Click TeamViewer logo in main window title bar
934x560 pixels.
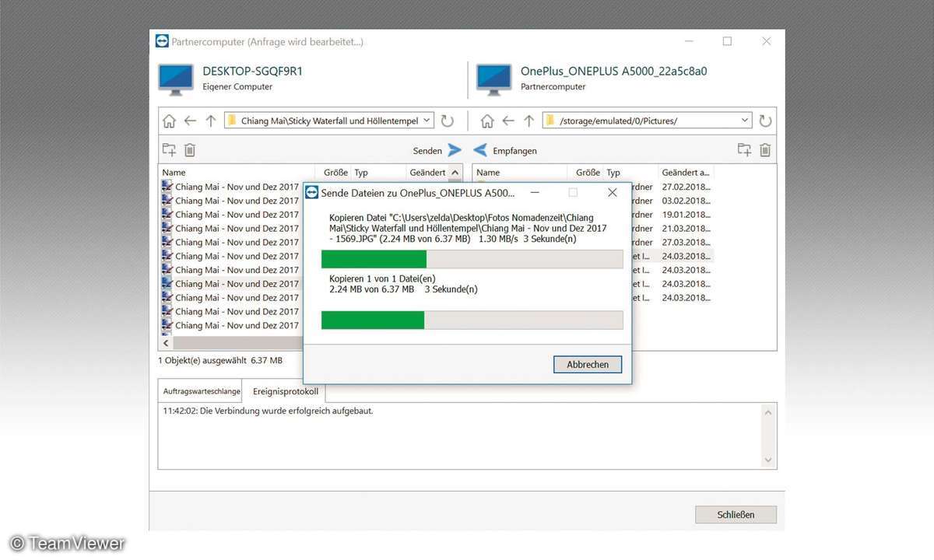click(x=162, y=41)
